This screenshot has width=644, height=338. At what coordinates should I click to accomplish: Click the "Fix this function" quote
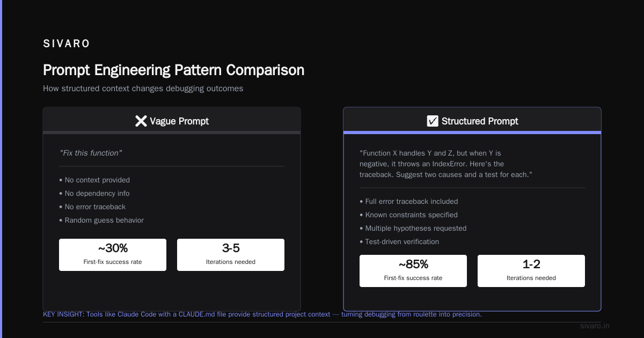[x=91, y=153]
